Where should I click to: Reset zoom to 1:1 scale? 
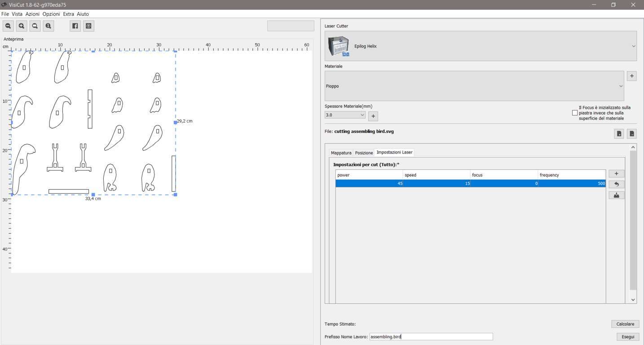point(48,26)
